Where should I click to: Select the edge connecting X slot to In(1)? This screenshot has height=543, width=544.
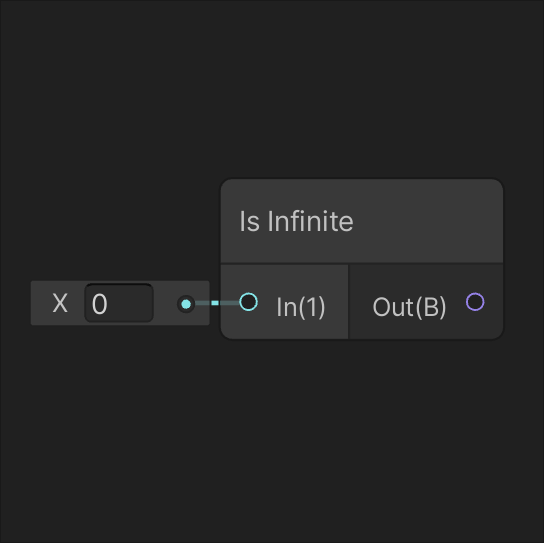217,303
